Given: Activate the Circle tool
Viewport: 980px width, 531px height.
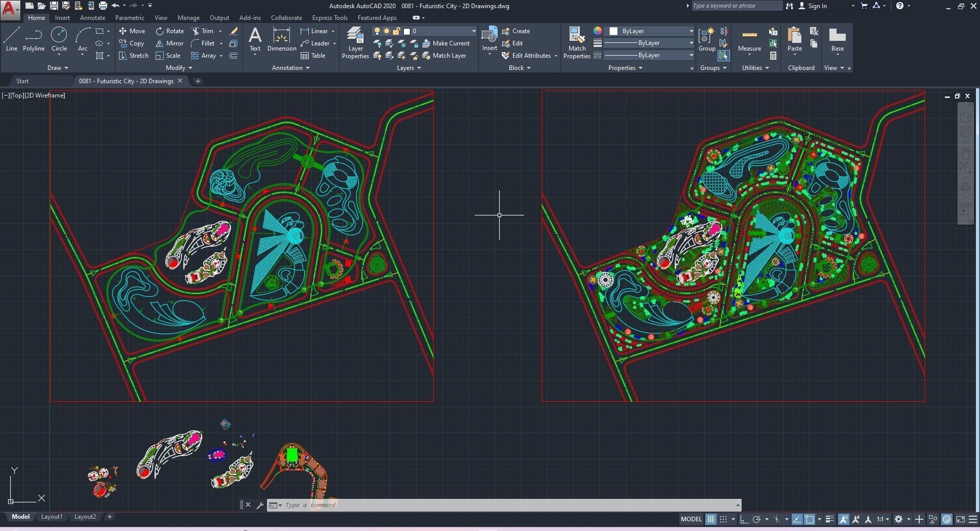Looking at the screenshot, I should (x=59, y=39).
